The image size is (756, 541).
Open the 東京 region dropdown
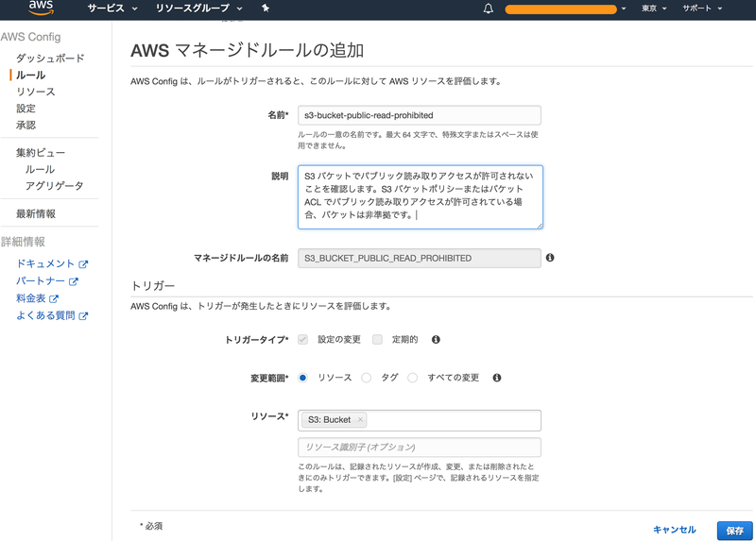pyautogui.click(x=654, y=8)
